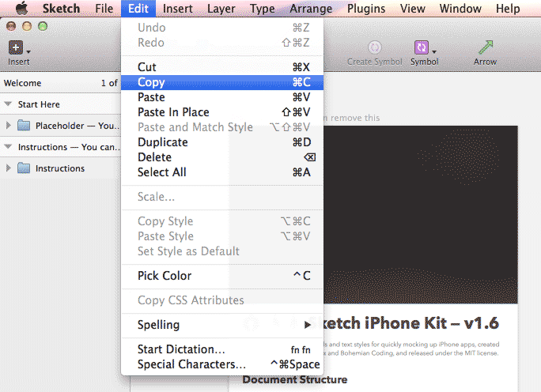Click the Symbol toolbar icon
Viewport: 541px width, 392px height.
point(422,48)
